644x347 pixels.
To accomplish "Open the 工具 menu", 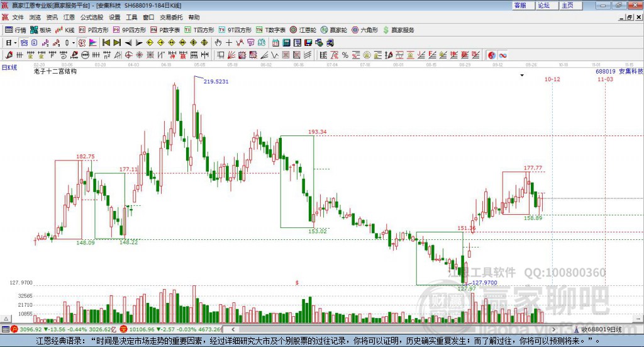I will [131, 17].
